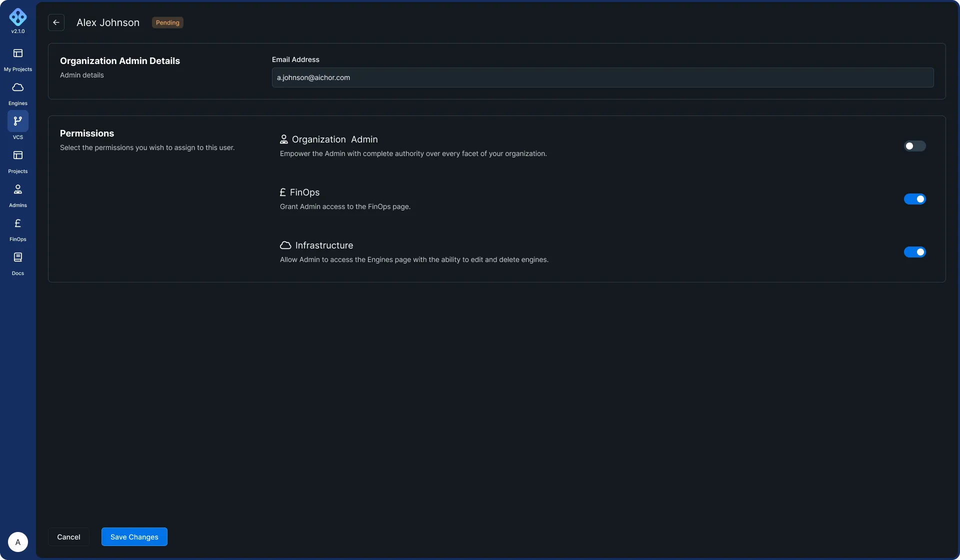Click the app logo in the sidebar
The height and width of the screenshot is (560, 960).
18,17
